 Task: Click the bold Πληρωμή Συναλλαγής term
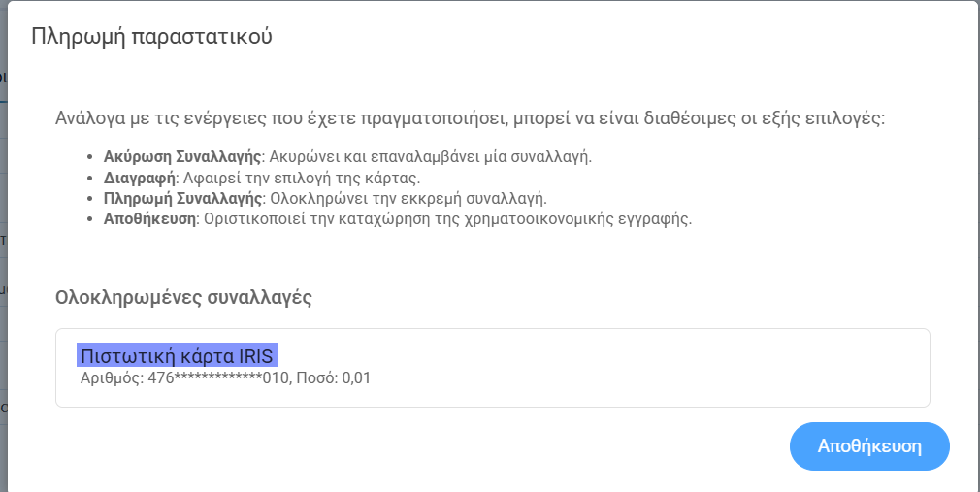pyautogui.click(x=182, y=198)
